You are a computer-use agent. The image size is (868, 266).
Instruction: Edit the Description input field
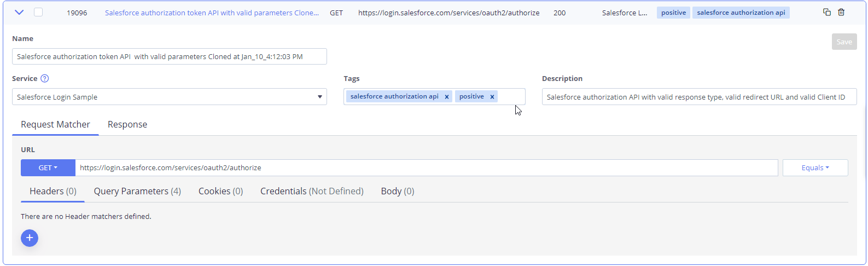[699, 97]
